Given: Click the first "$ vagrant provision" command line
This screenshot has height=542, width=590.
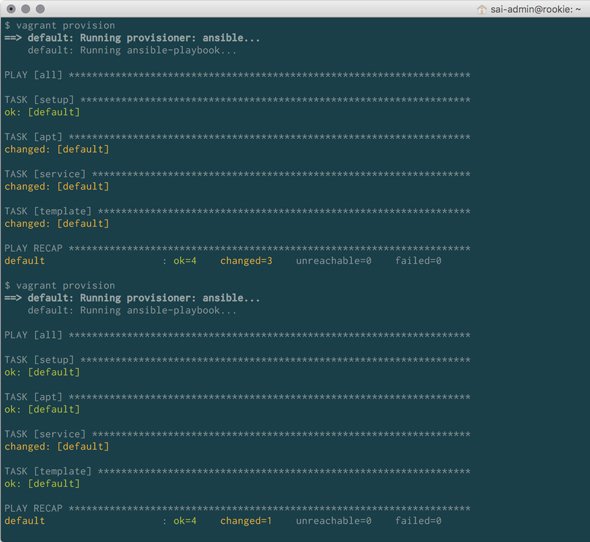Looking at the screenshot, I should [x=60, y=25].
